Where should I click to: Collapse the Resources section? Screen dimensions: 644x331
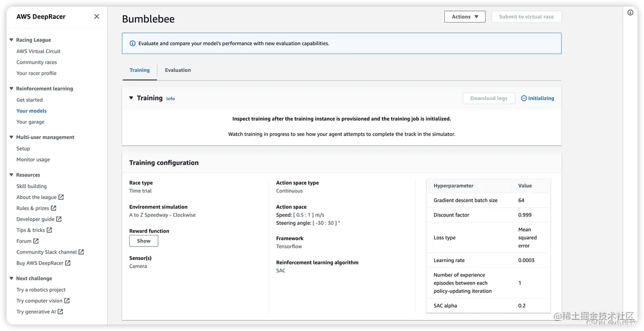click(x=12, y=175)
